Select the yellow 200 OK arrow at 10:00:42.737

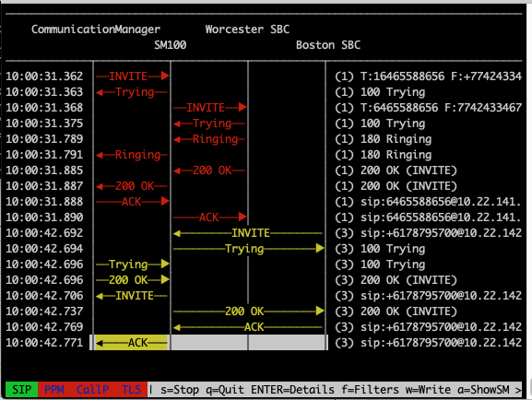pyautogui.click(x=248, y=312)
